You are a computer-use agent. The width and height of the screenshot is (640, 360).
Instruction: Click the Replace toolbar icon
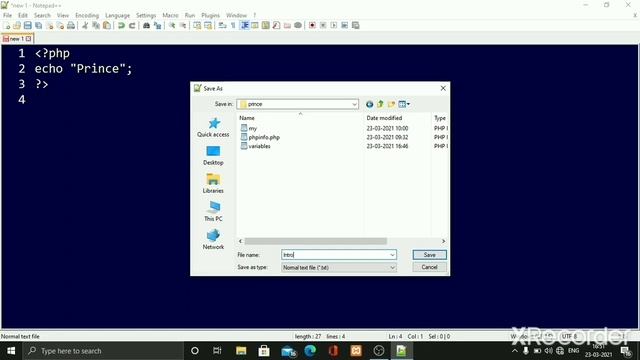(x=157, y=25)
